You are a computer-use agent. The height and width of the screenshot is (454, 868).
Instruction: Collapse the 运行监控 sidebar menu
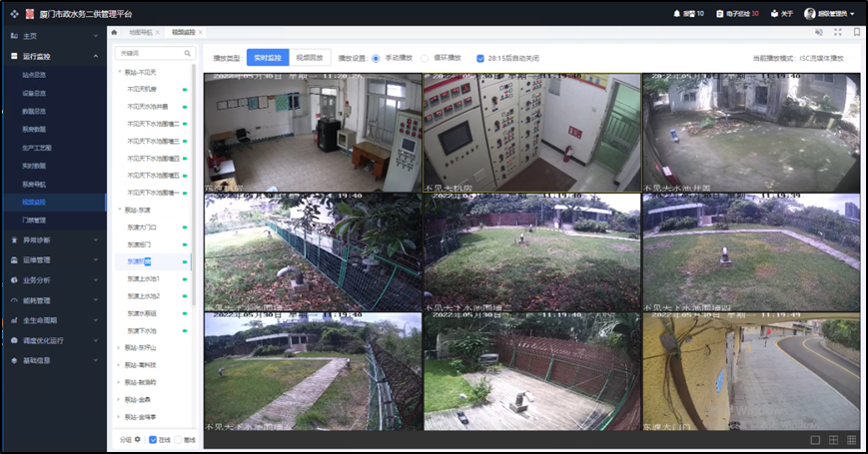tap(96, 57)
